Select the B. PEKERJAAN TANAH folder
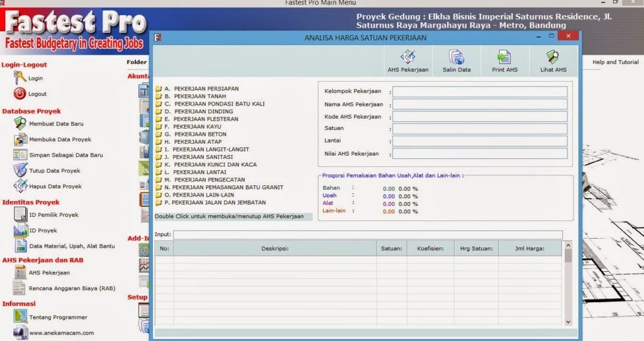Image resolution: width=644 pixels, height=341 pixels. (x=196, y=96)
